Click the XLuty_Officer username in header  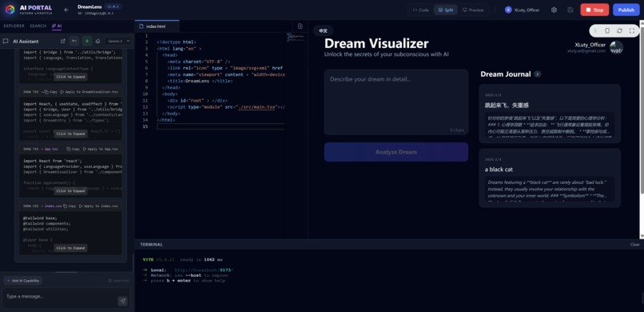527,10
